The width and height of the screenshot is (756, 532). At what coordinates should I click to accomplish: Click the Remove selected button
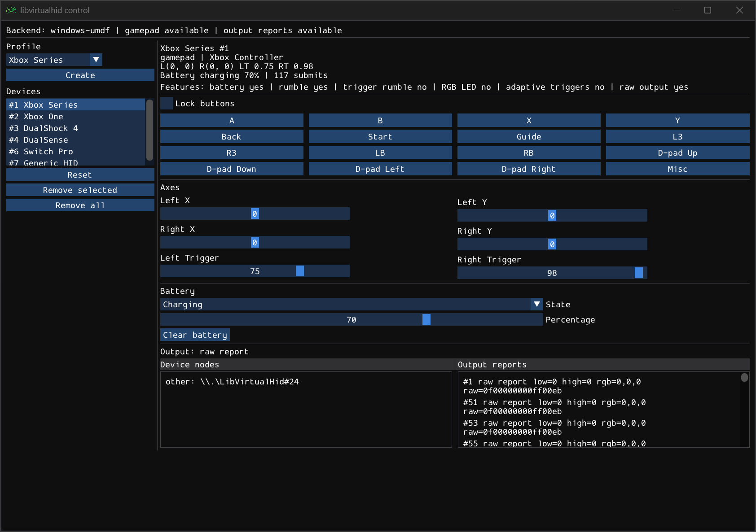(80, 190)
